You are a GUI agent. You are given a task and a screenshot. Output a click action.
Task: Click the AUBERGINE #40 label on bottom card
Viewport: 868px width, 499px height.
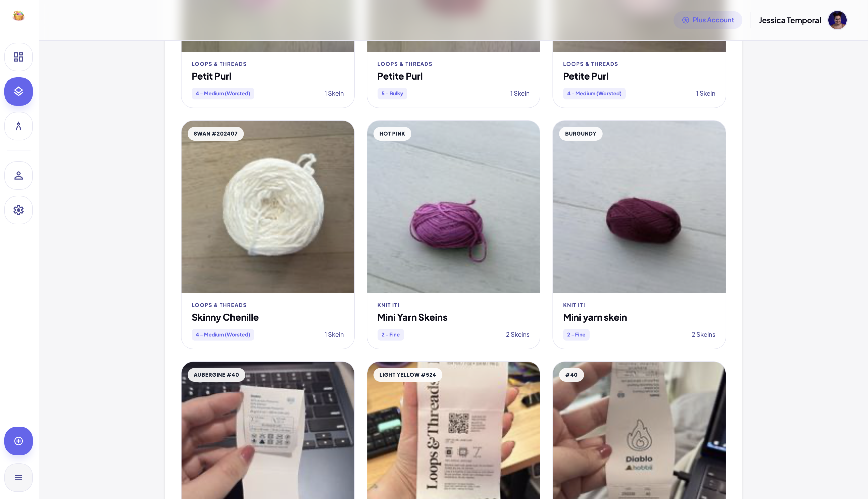[216, 375]
